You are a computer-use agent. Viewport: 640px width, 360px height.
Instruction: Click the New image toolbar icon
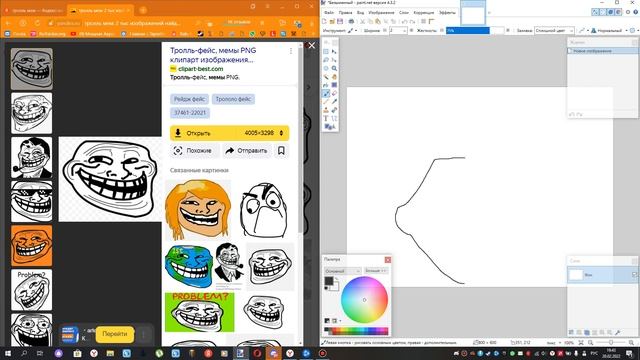(x=324, y=21)
